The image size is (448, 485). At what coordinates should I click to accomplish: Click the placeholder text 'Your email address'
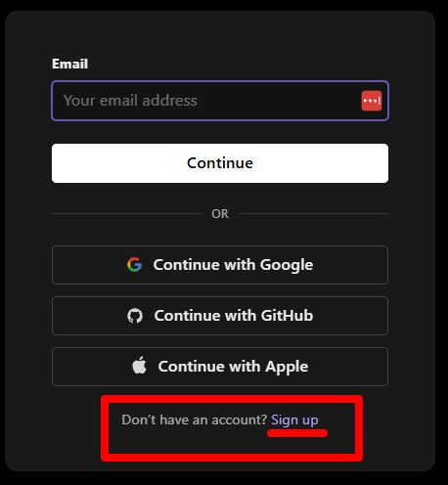click(130, 101)
